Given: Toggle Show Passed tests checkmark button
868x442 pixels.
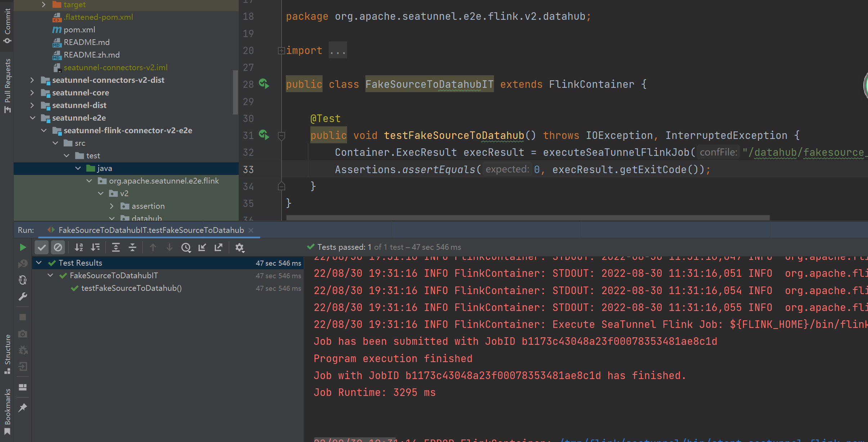Looking at the screenshot, I should (x=42, y=247).
